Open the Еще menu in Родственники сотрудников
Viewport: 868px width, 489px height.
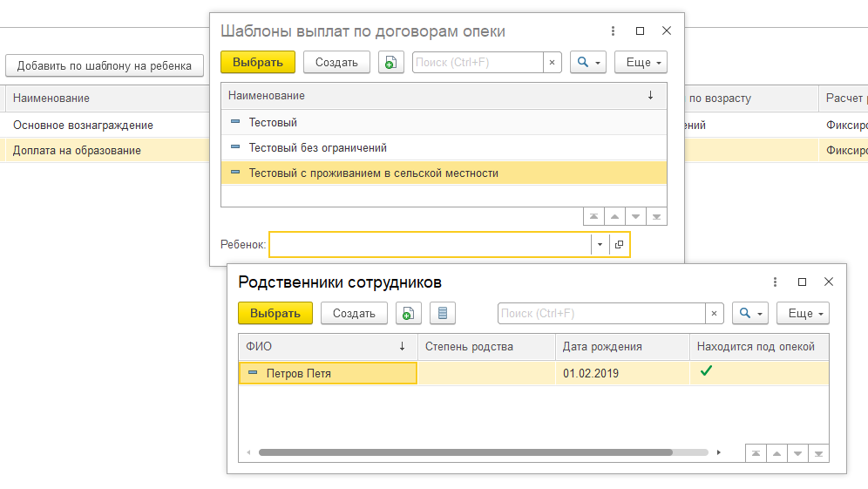(804, 314)
